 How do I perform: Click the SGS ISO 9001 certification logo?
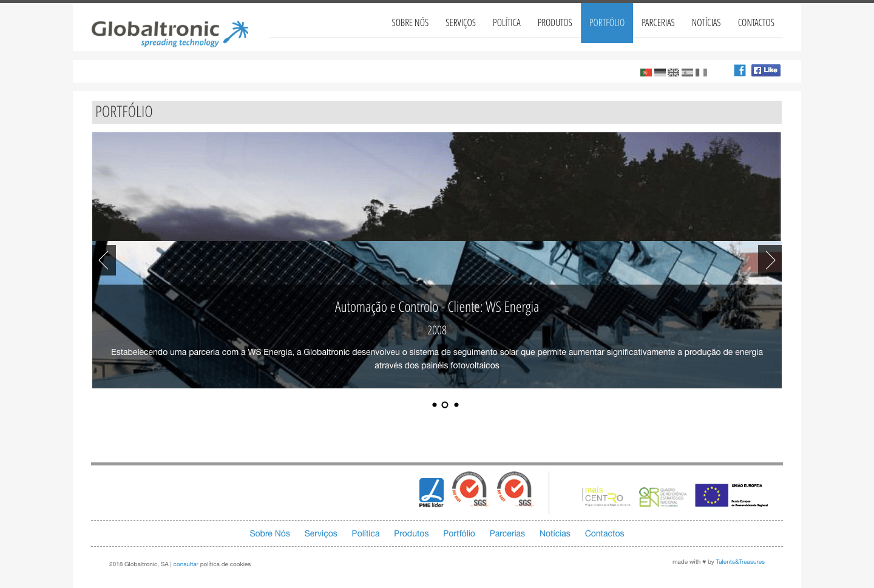470,489
